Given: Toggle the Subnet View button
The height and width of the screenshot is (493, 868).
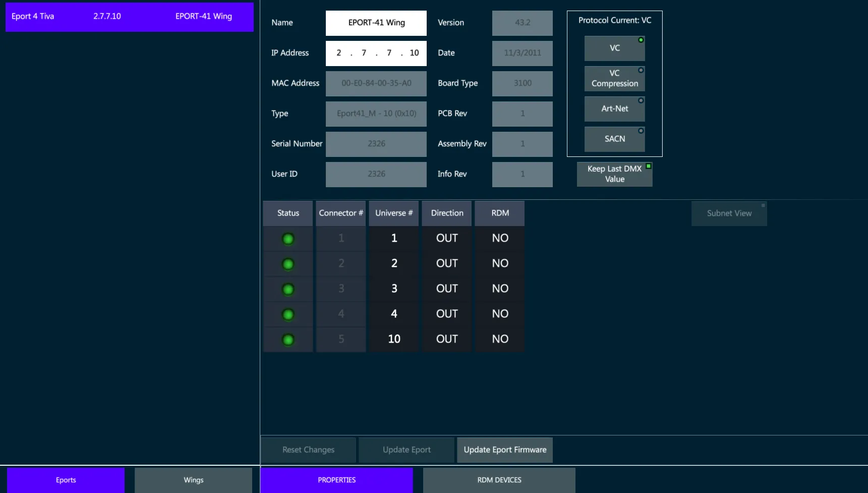Looking at the screenshot, I should click(729, 213).
